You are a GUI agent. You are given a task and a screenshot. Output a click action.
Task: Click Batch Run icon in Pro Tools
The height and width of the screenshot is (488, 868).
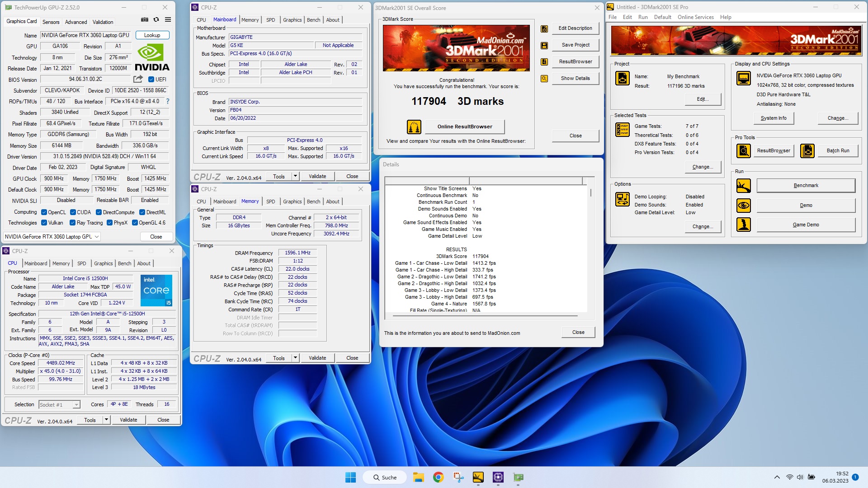[807, 151]
